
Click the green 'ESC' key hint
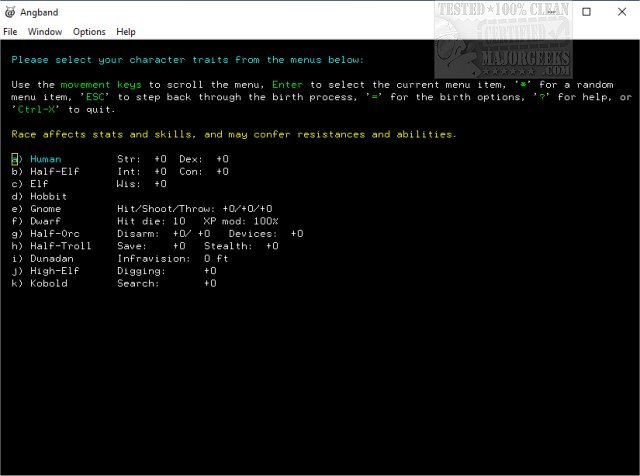95,97
